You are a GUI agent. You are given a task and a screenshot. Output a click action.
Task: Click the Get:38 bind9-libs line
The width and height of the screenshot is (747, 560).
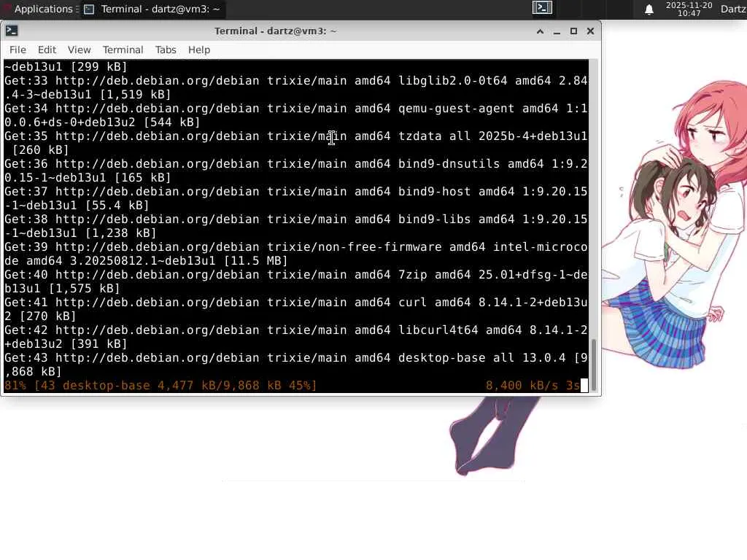tap(296, 226)
